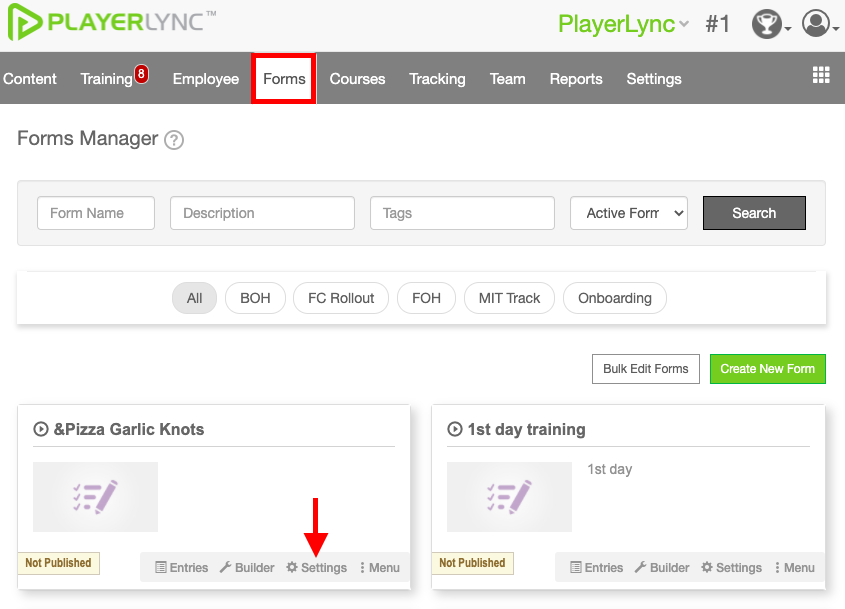Filter forms by FC Rollout tag
Screen dimensions: 845x609
pos(341,298)
